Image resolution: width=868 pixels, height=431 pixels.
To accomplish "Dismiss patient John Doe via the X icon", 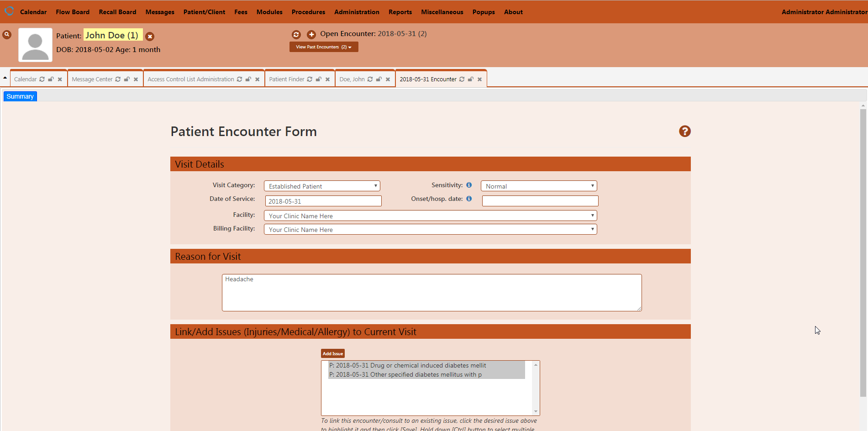I will click(x=150, y=36).
